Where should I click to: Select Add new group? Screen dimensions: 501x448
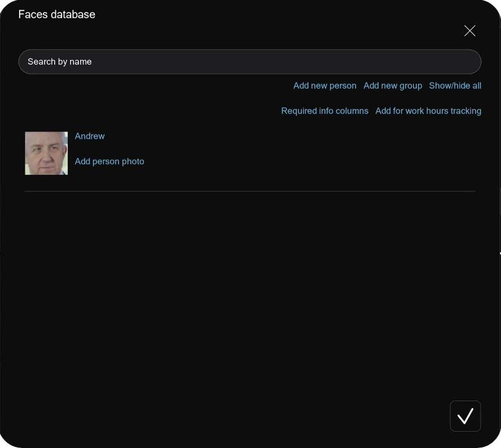pos(393,86)
